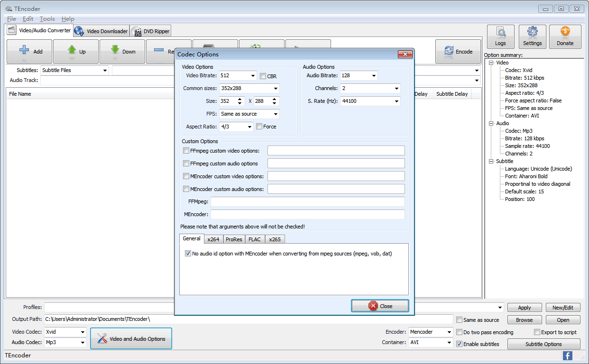The height and width of the screenshot is (364, 589).
Task: Collapse the Subtitle tree node
Action: tap(491, 161)
